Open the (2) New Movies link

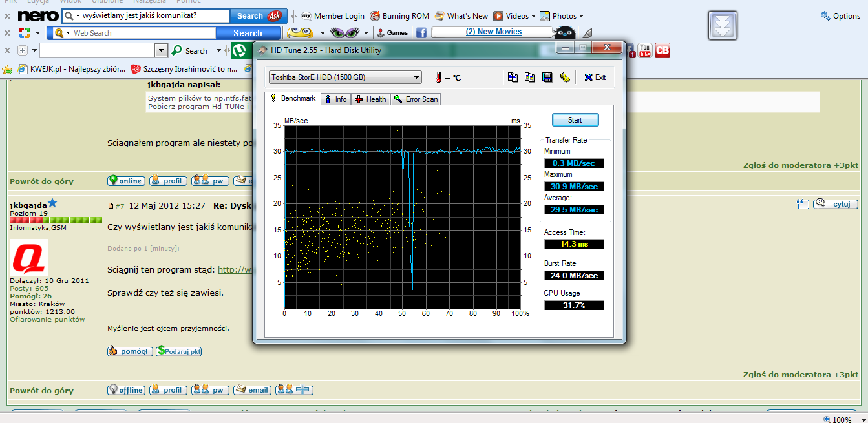493,32
